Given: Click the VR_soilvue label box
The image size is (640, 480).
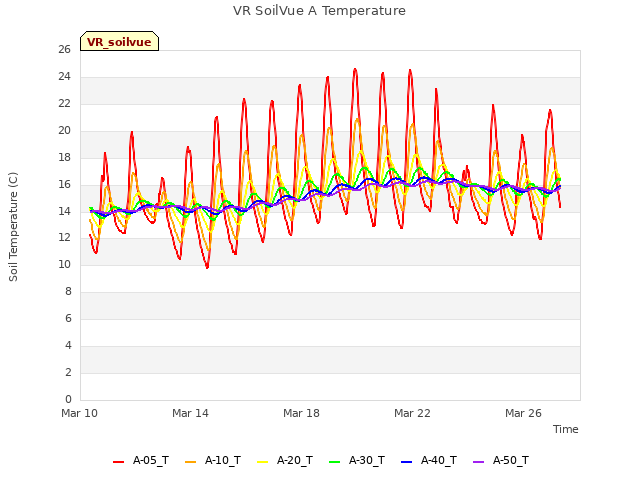Looking at the screenshot, I should pos(119,41).
